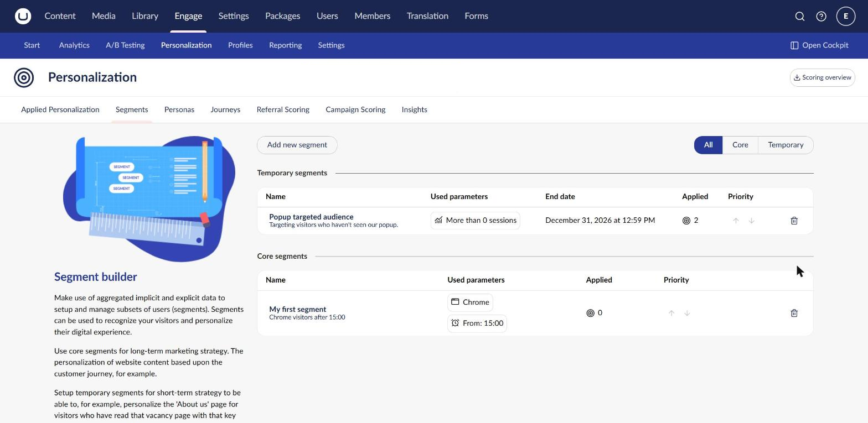Screen dimensions: 868x423
Task: Switch to the Personas tab
Action: pos(179,109)
